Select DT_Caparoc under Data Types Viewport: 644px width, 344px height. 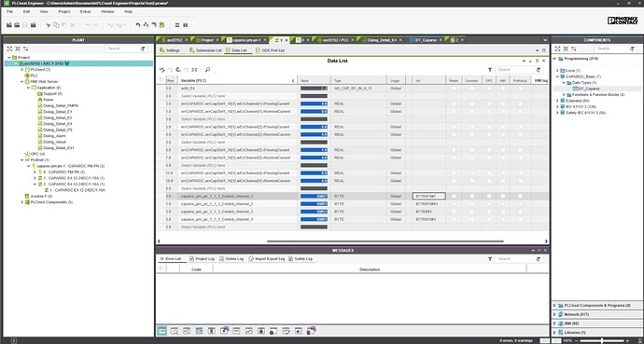[589, 89]
